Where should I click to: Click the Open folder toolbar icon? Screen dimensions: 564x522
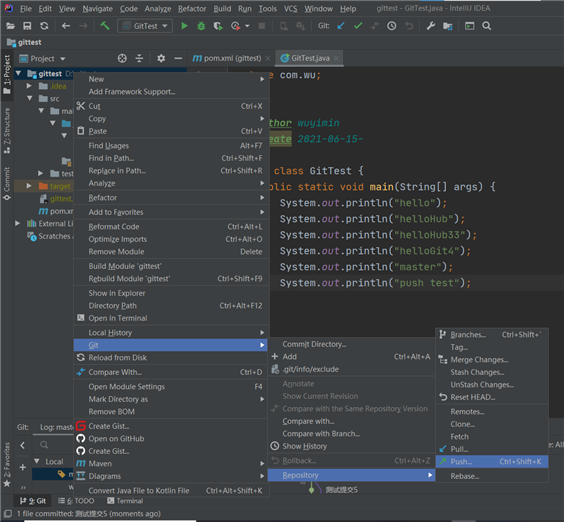click(10, 26)
